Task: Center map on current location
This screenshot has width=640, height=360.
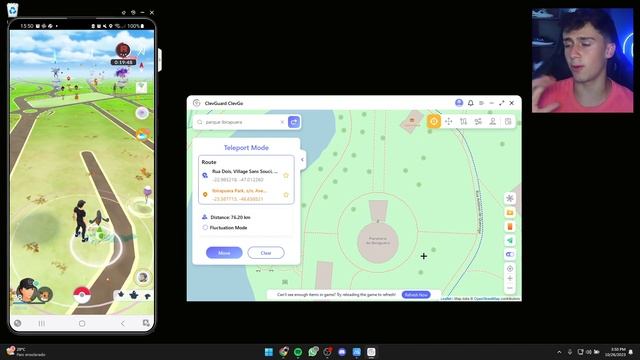Action: click(x=510, y=269)
